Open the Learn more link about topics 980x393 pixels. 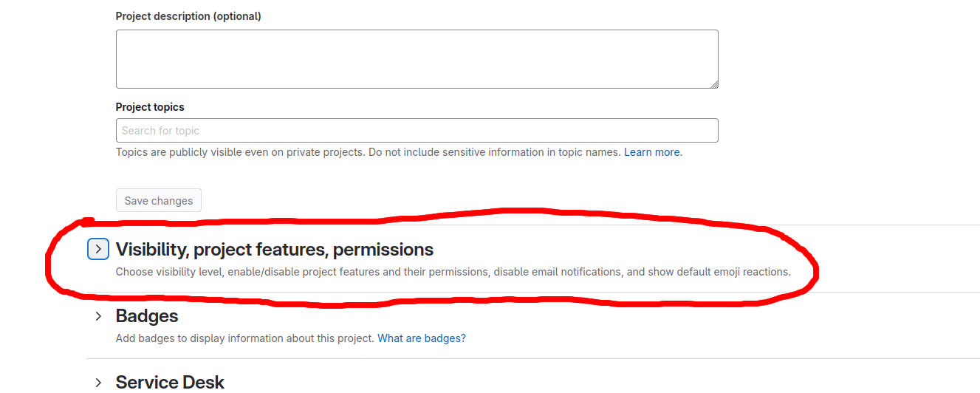[x=651, y=152]
